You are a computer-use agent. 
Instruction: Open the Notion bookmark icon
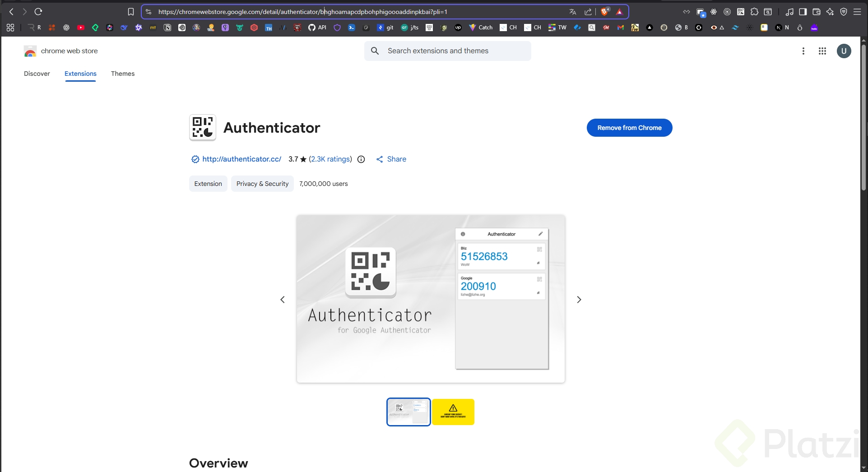167,28
